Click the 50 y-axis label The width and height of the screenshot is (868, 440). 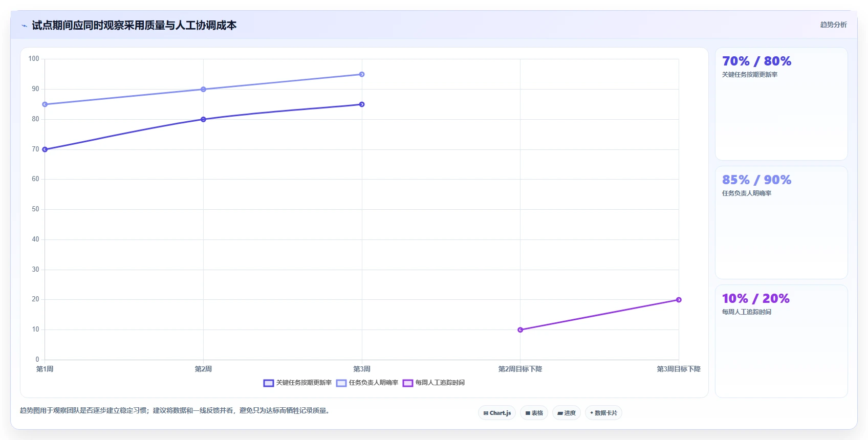(35, 209)
